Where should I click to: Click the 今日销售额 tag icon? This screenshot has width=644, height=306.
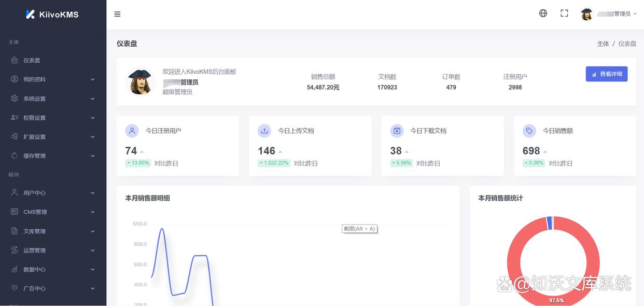pyautogui.click(x=529, y=130)
